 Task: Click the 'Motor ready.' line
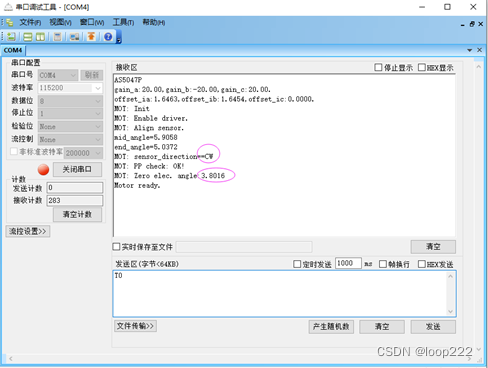(x=137, y=186)
